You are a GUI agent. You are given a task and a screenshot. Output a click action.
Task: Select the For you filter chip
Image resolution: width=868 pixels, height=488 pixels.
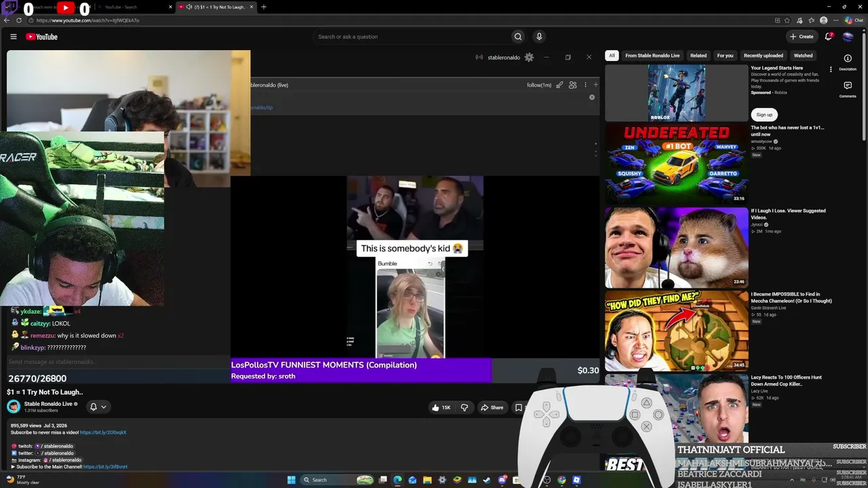tap(725, 56)
